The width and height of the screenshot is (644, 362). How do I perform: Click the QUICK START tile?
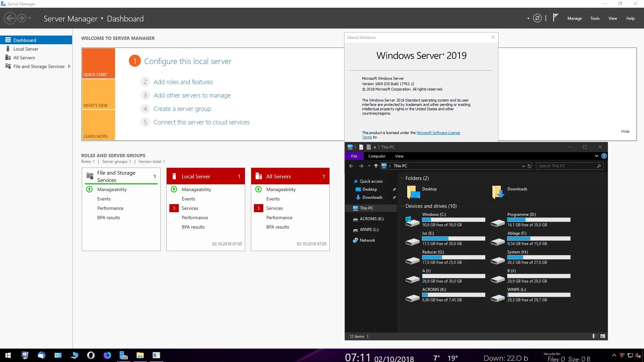pyautogui.click(x=98, y=63)
